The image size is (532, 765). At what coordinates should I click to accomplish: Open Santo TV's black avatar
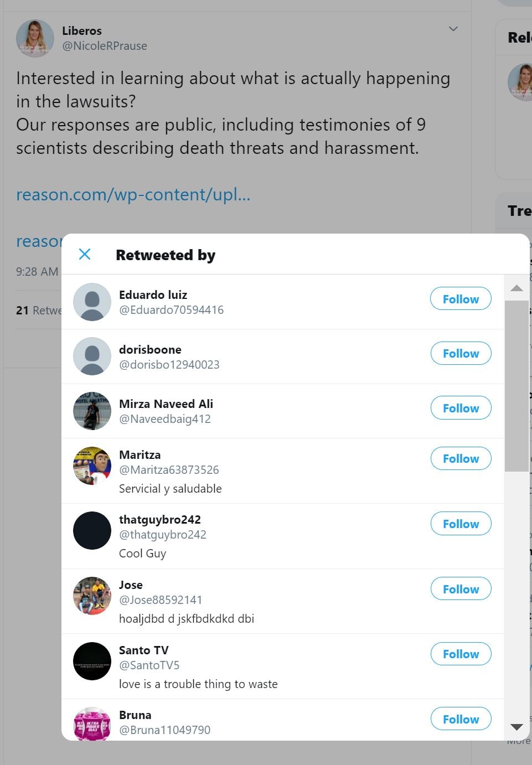[92, 661]
